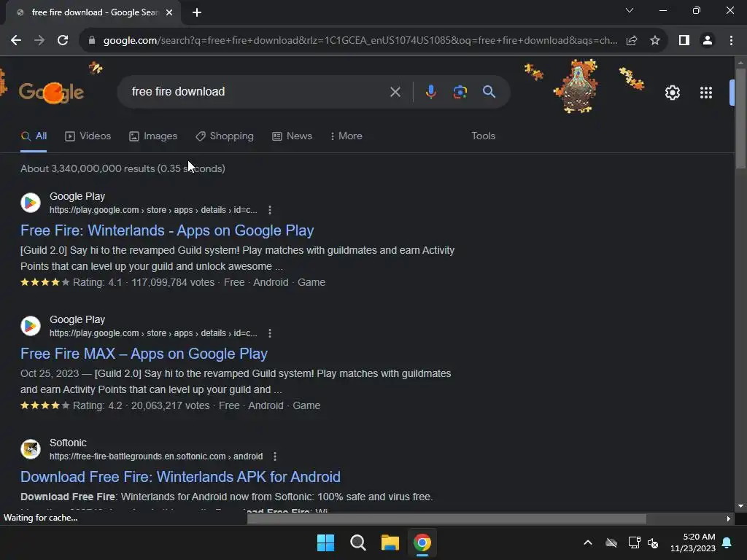Submit search with magnifier icon
The image size is (747, 560).
[489, 92]
